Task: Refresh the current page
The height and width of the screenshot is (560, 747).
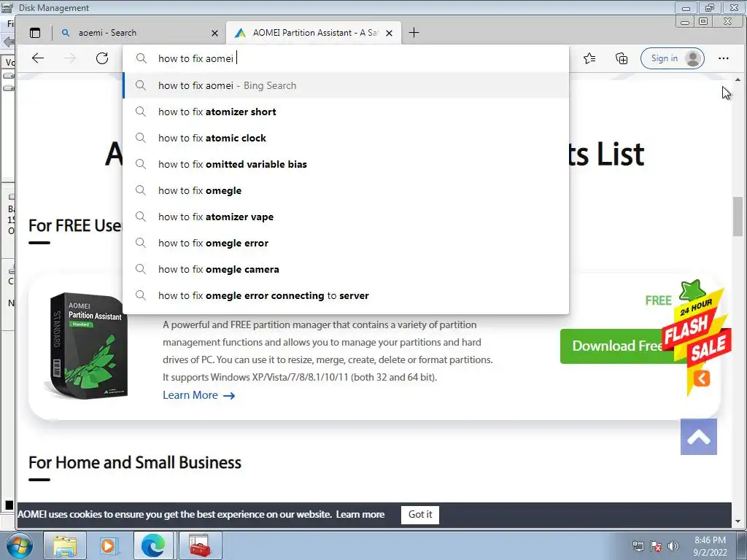Action: point(102,58)
